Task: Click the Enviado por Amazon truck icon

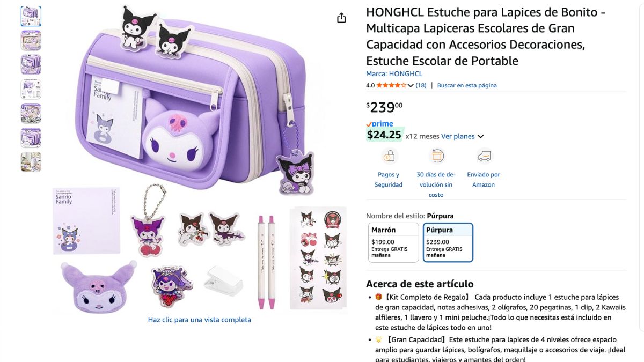Action: (484, 156)
